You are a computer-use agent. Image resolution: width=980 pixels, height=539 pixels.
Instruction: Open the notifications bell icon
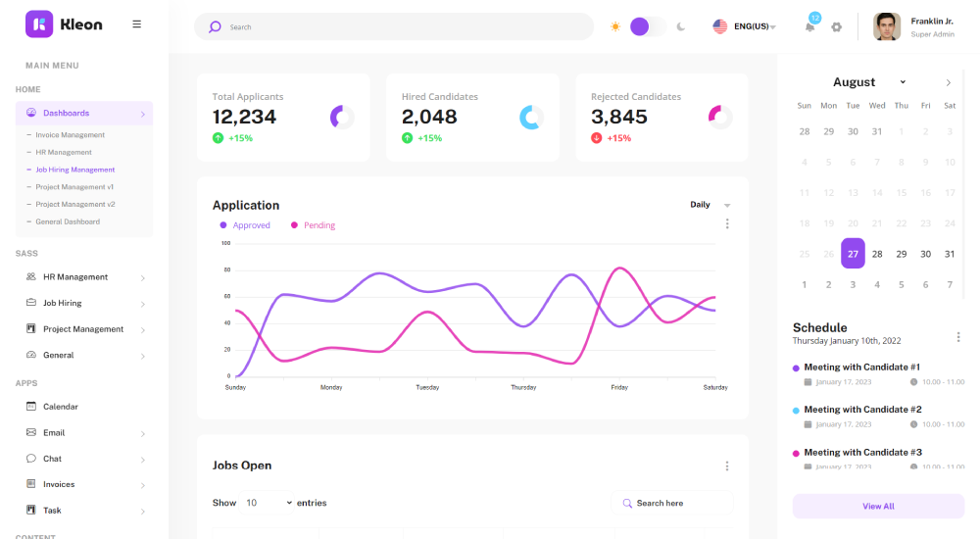click(x=809, y=26)
